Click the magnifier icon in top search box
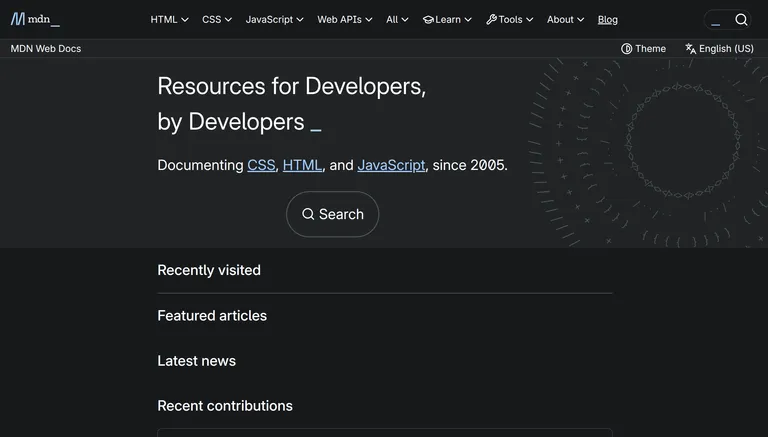The height and width of the screenshot is (437, 768). tap(741, 20)
